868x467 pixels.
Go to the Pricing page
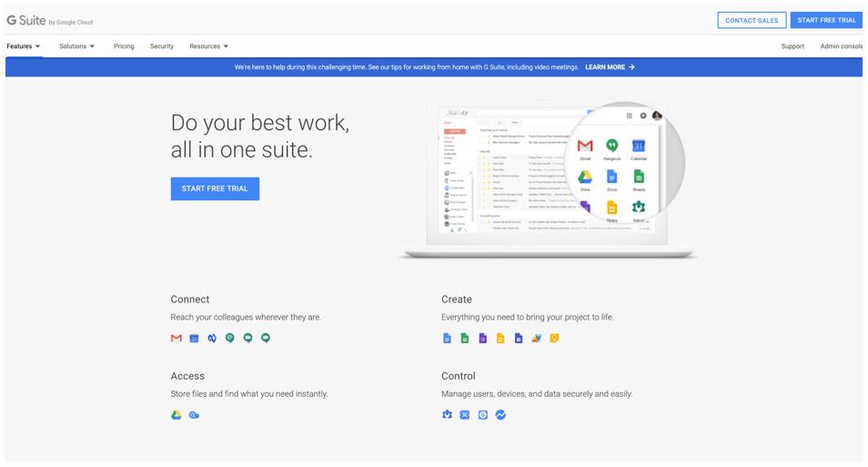(x=124, y=46)
